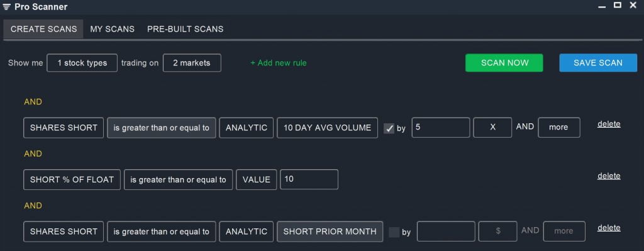Switch to the MY SCANS tab
644x251 pixels.
[x=112, y=29]
